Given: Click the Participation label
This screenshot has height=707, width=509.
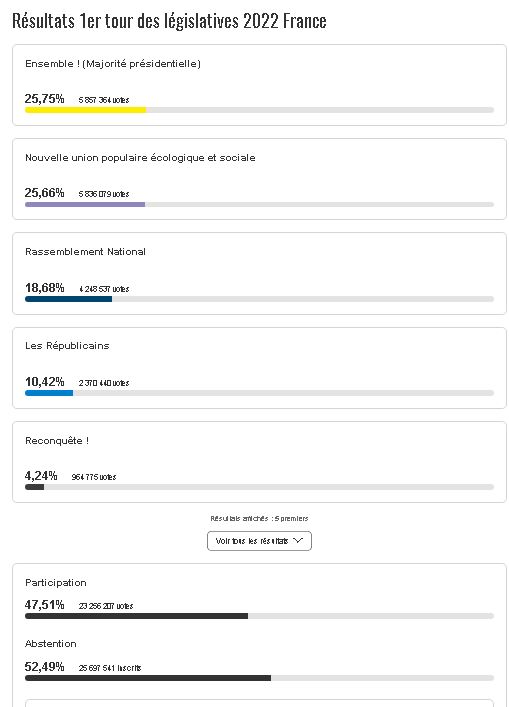Looking at the screenshot, I should pos(55,583).
